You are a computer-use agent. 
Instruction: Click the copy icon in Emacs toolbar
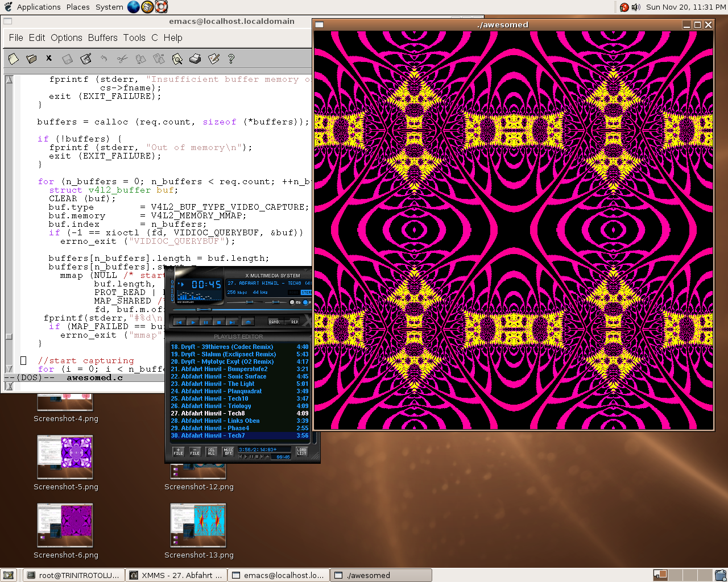pos(140,59)
